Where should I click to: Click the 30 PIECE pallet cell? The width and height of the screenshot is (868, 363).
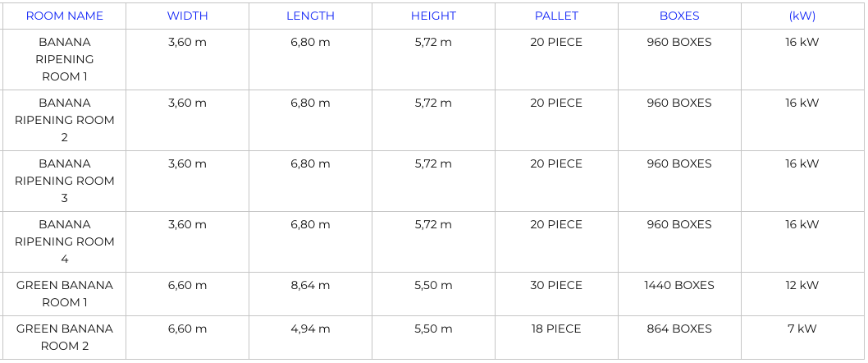click(556, 286)
